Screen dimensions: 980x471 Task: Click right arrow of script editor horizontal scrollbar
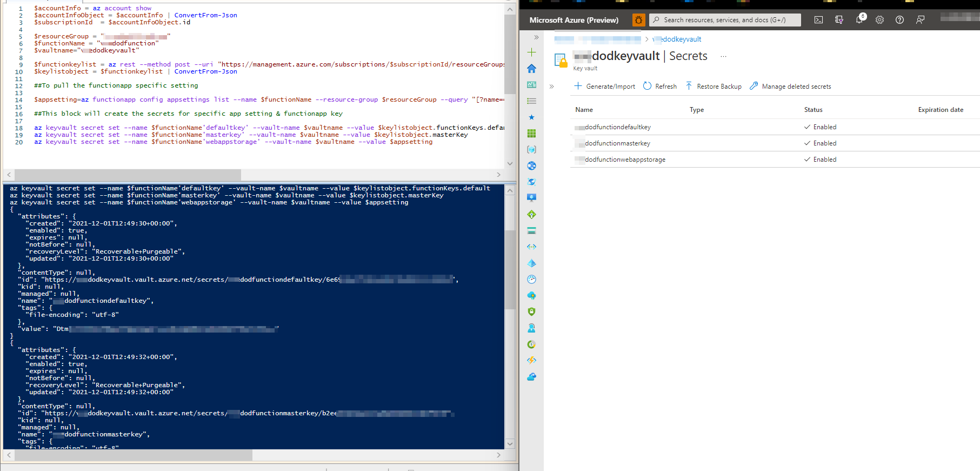coord(498,175)
